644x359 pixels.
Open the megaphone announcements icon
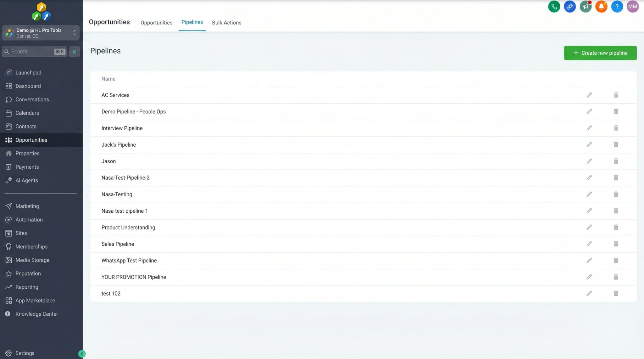pyautogui.click(x=585, y=6)
